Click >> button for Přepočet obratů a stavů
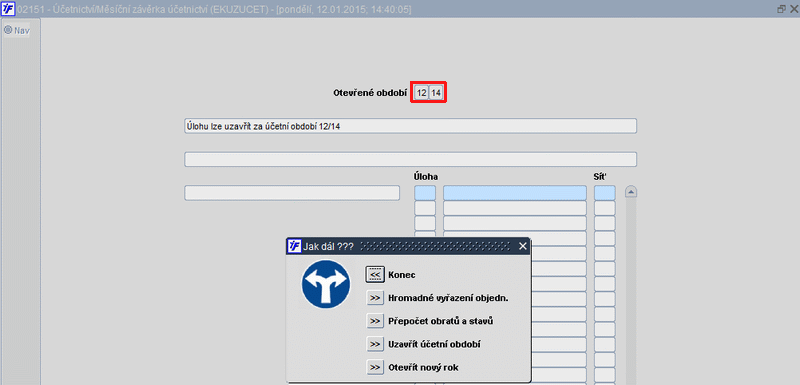This screenshot has width=800, height=385. [x=375, y=321]
